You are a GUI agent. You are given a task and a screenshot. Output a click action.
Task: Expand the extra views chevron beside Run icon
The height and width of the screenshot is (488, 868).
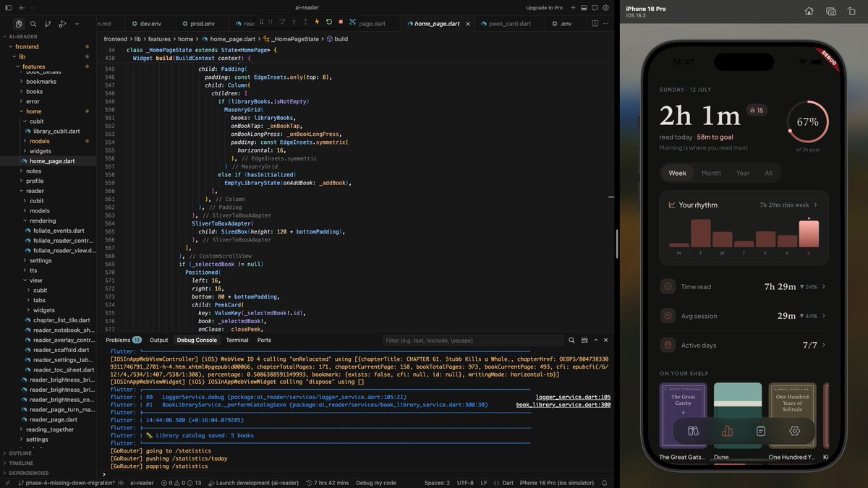[x=77, y=24]
